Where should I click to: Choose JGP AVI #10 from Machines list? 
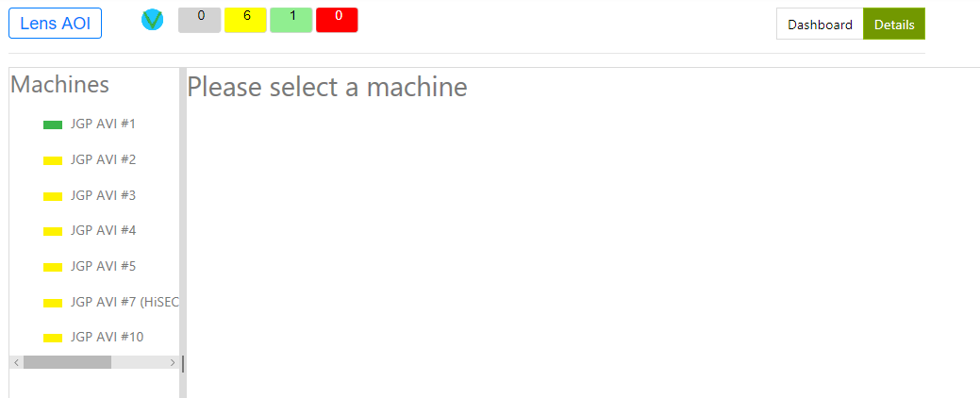(x=107, y=337)
